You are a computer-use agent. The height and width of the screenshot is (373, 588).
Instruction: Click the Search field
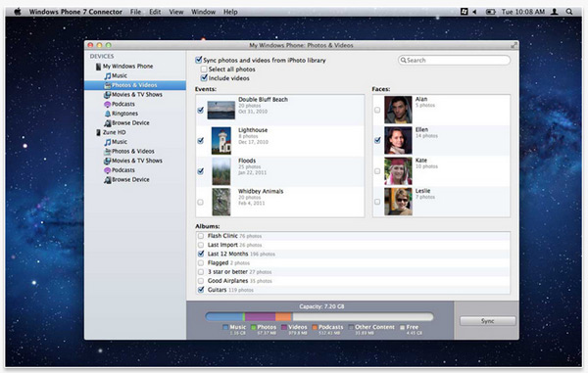tap(454, 60)
